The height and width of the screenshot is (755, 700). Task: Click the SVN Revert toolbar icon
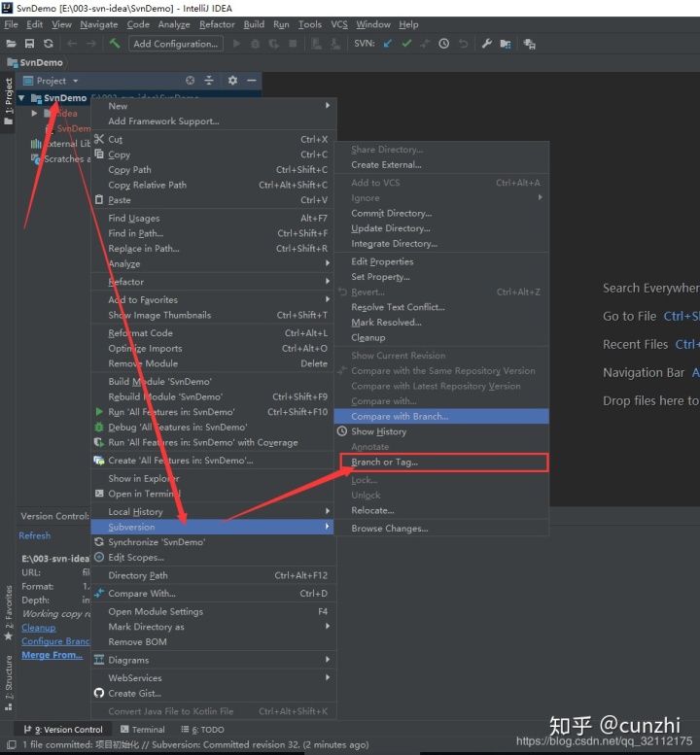click(463, 44)
